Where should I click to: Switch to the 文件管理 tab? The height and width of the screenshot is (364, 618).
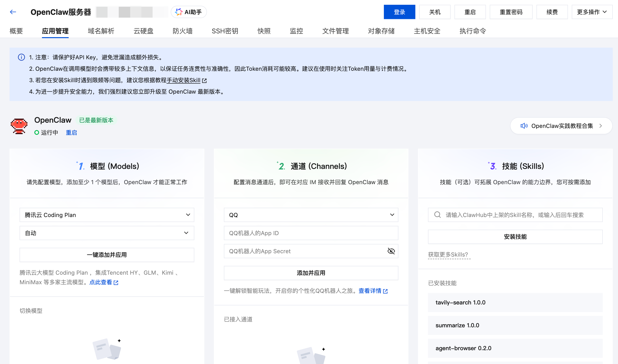point(335,31)
